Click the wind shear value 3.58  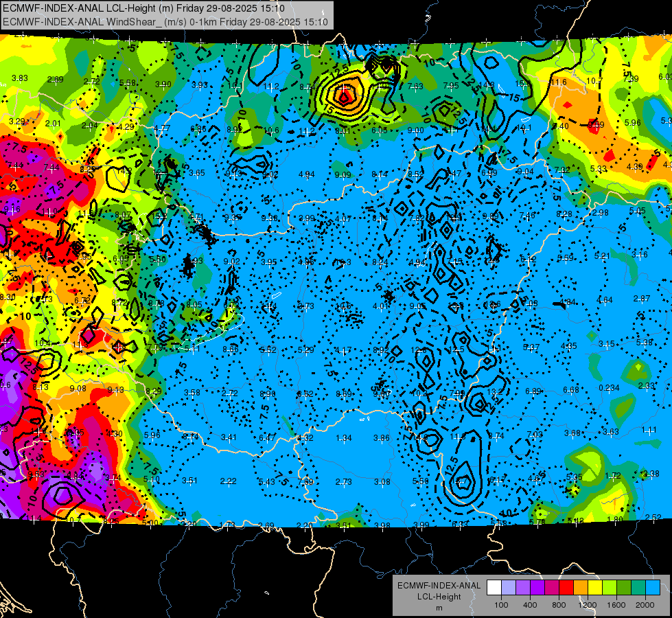(x=192, y=392)
